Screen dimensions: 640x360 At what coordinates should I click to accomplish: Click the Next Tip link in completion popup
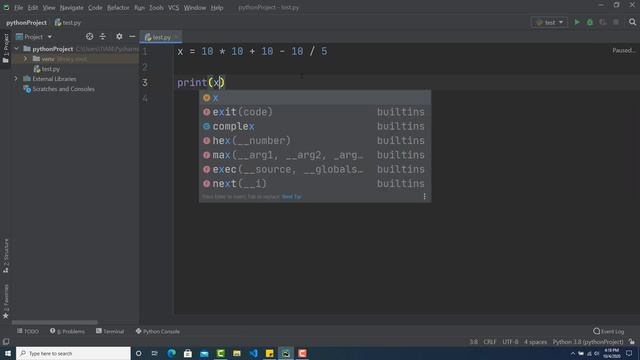[x=291, y=197]
